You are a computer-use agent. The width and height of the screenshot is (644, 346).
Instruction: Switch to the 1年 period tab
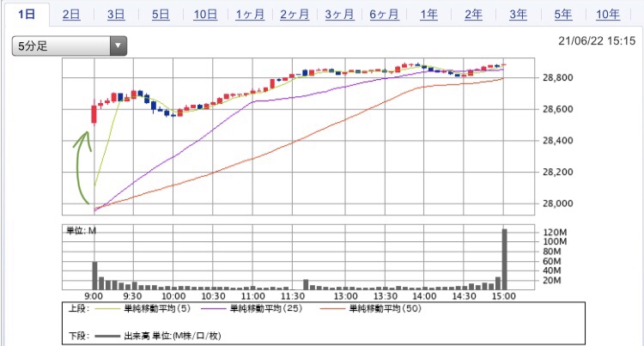[x=428, y=15]
